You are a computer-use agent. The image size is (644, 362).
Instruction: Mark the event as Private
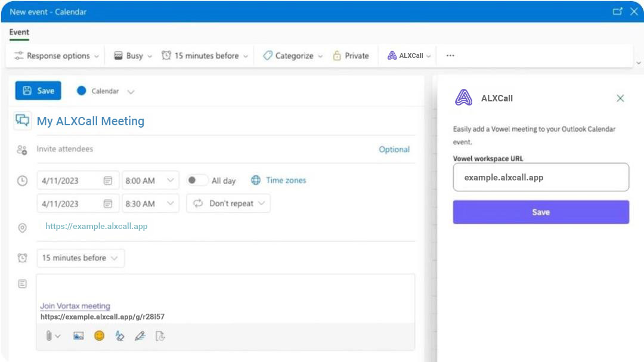click(x=351, y=55)
